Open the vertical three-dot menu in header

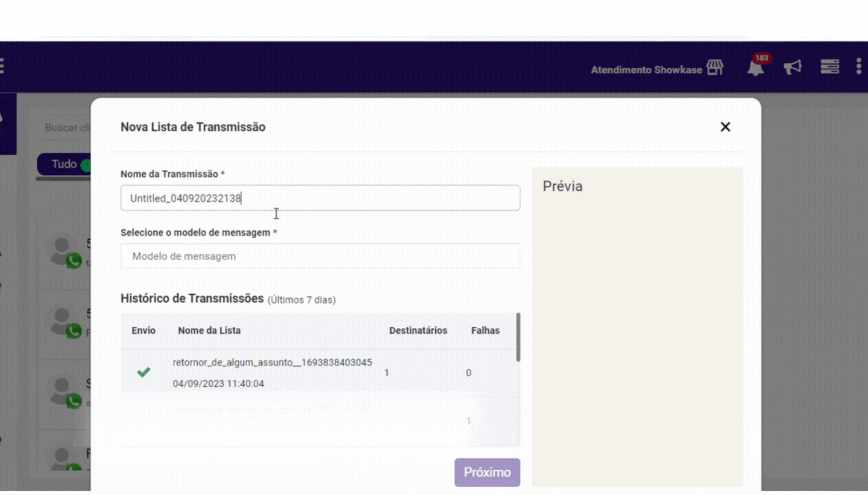coord(859,67)
